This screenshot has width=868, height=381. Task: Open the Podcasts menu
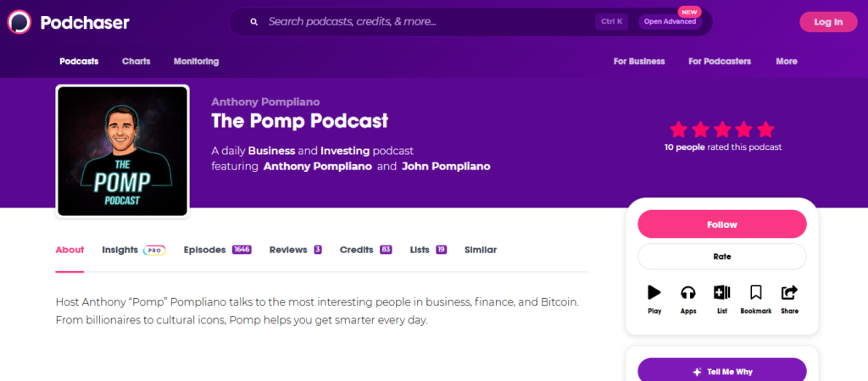79,61
